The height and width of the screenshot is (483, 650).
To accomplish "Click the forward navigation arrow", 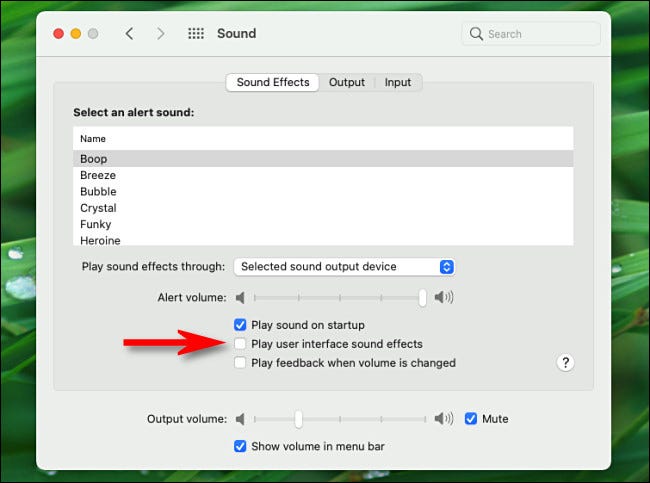I will pos(160,34).
